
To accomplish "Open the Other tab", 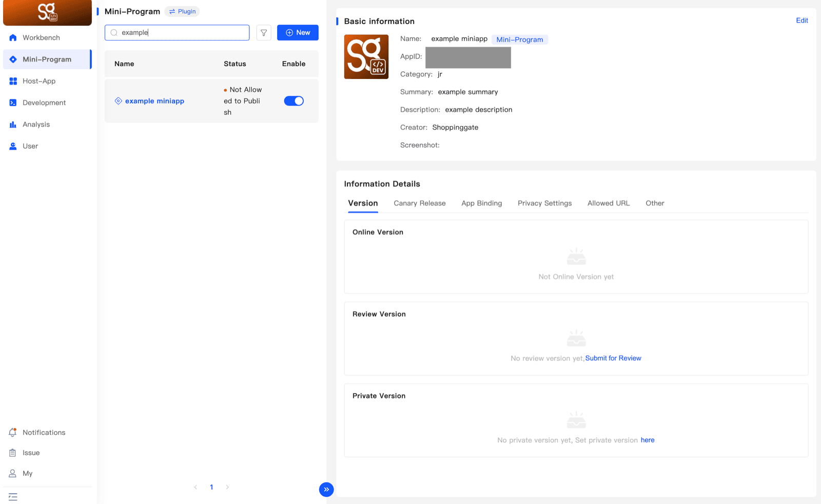I will tap(655, 204).
